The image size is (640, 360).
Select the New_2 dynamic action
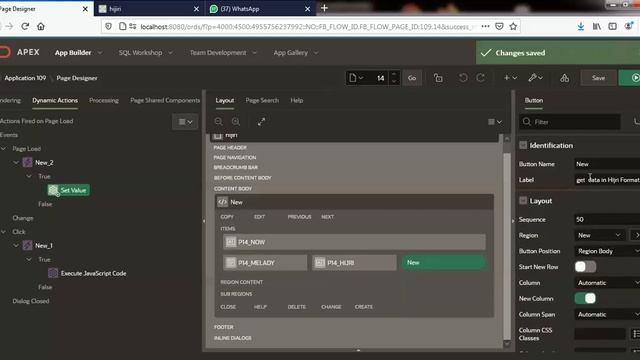pyautogui.click(x=44, y=163)
